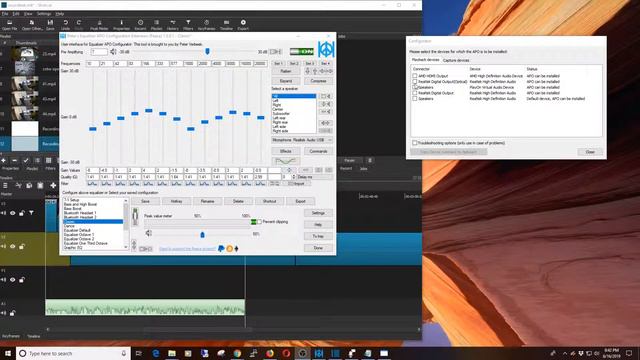Click the Bitcoin donate icon
Screen dimensions: 640x360
229,248
